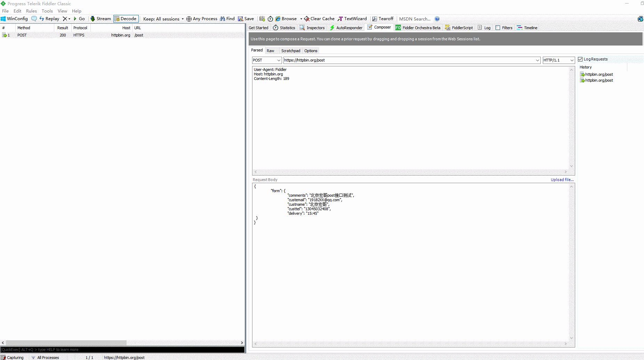Open WinConfig from the toolbar
Screen dimensions: 644x360
point(14,19)
